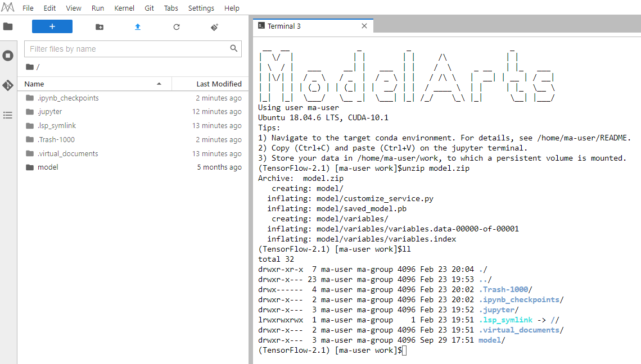Click 'model/' entry in terminal listing
This screenshot has height=364, width=641.
point(492,340)
